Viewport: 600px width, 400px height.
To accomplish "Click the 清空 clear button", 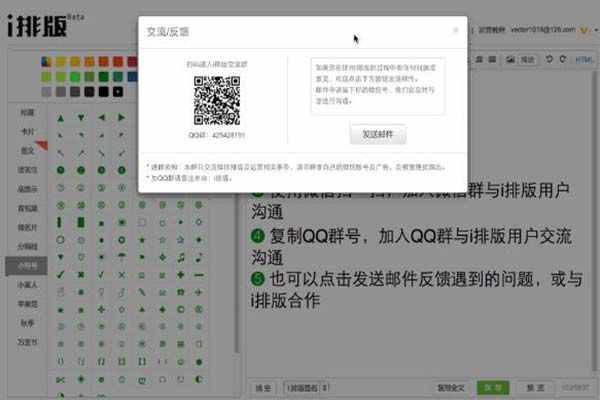I will [263, 388].
